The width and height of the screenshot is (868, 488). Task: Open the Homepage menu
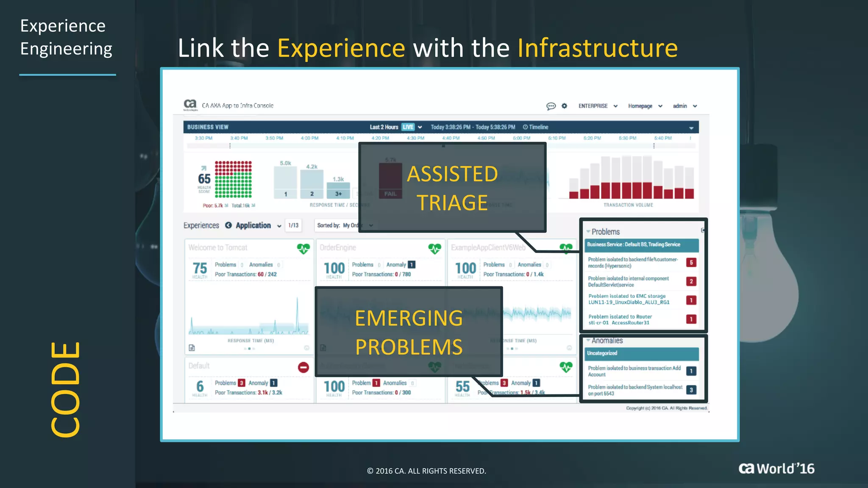pyautogui.click(x=645, y=106)
